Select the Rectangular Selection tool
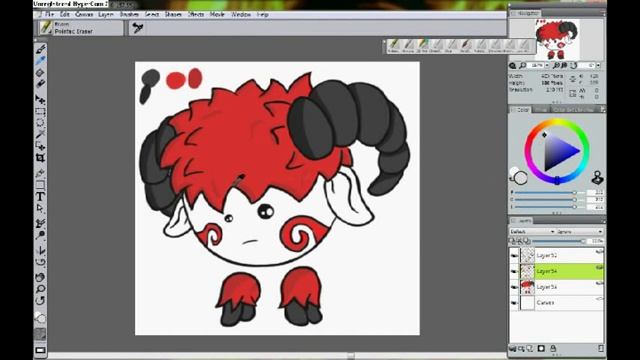Image resolution: width=640 pixels, height=360 pixels. tap(40, 111)
